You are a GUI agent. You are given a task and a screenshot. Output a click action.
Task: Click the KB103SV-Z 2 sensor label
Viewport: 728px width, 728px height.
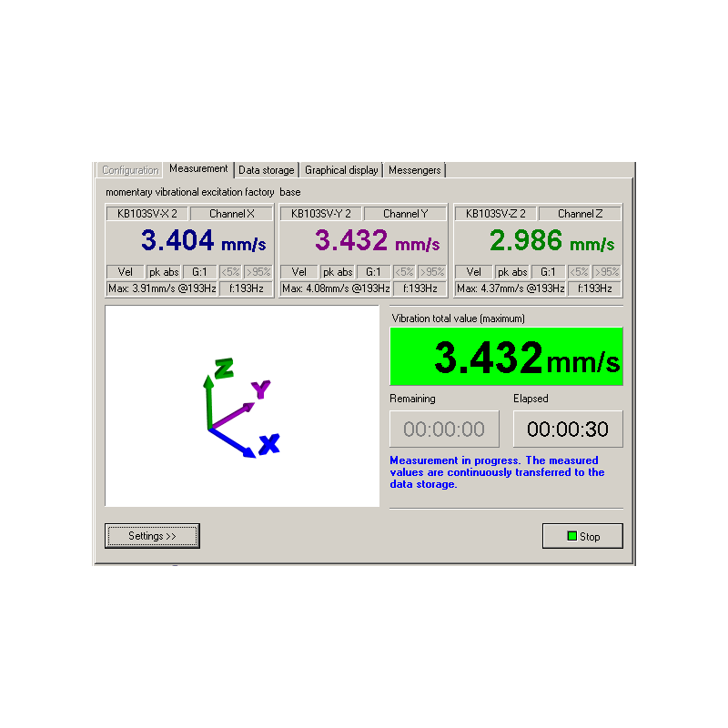pos(495,214)
